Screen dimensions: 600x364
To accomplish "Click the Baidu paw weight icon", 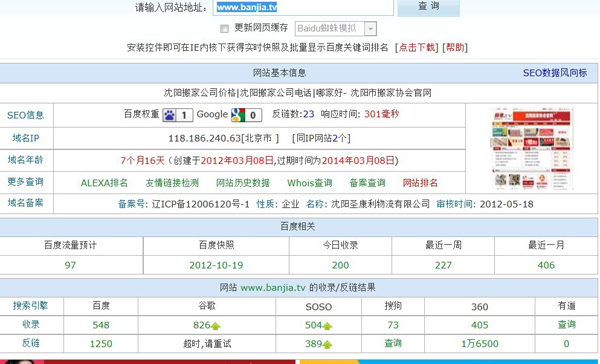I will tap(178, 115).
